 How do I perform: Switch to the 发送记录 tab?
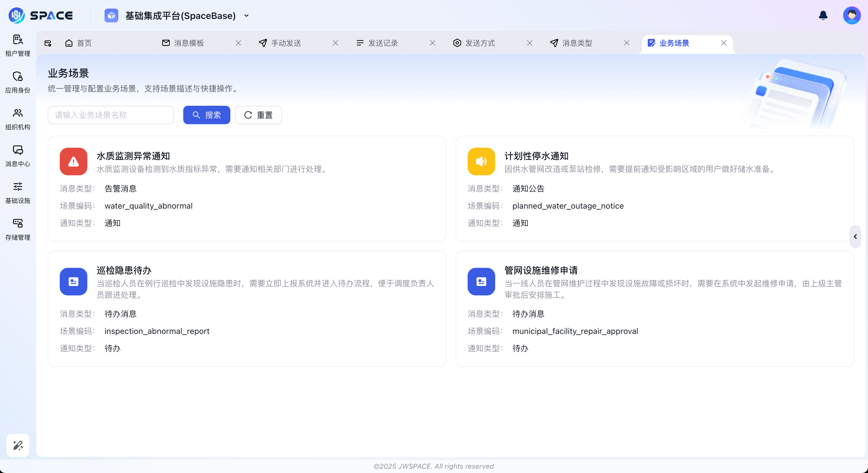pyautogui.click(x=383, y=43)
